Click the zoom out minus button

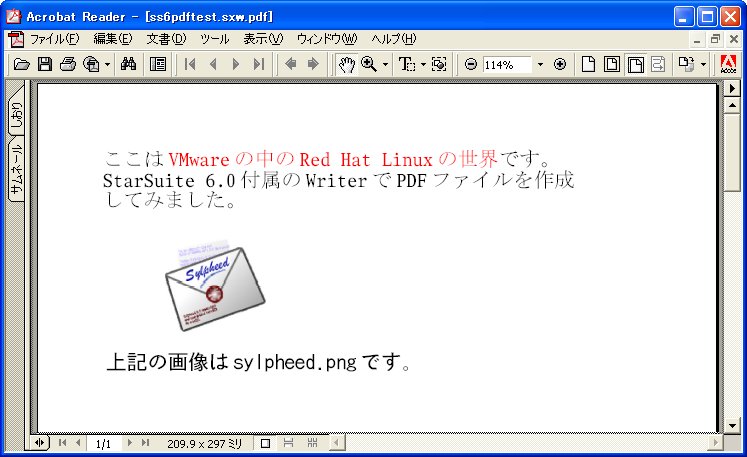(x=471, y=64)
